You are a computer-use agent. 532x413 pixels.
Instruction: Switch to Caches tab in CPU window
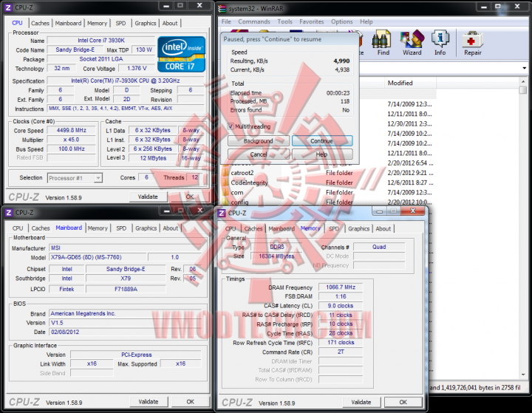coord(40,23)
